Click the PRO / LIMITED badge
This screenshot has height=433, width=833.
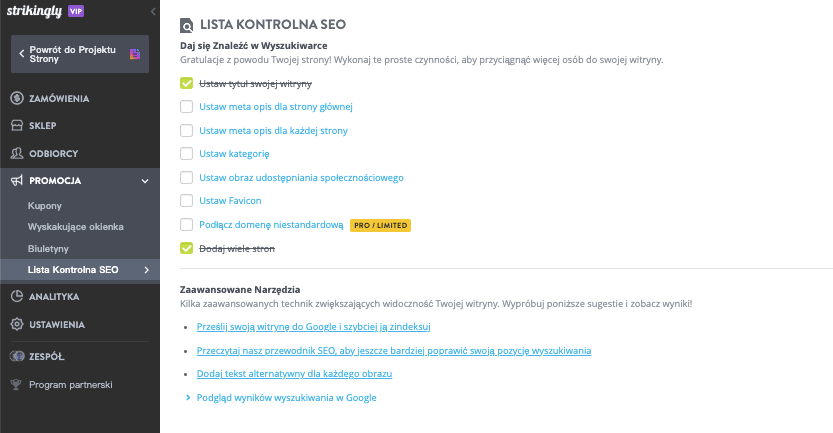380,225
